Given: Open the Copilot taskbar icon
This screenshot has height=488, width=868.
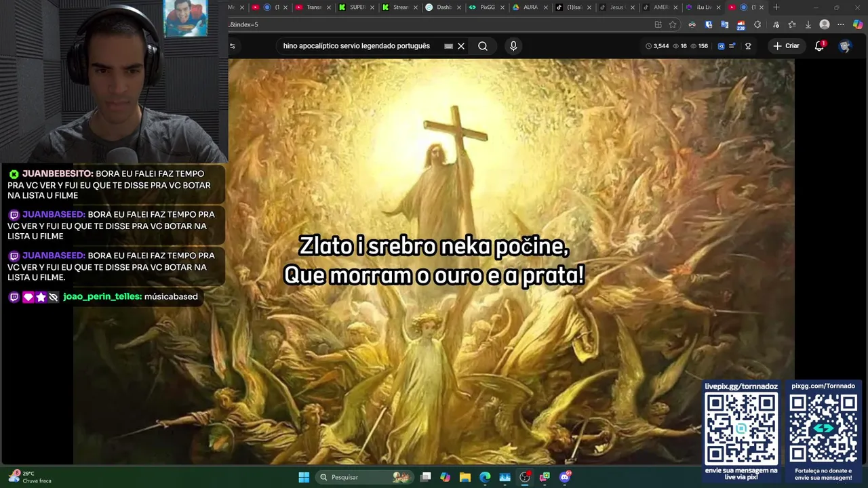Looking at the screenshot, I should point(445,477).
